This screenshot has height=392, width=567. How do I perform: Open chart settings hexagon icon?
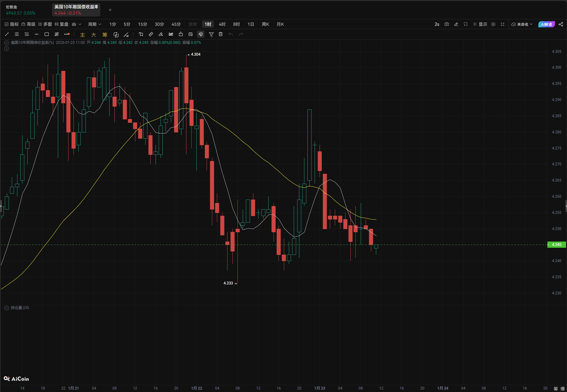pyautogui.click(x=493, y=24)
